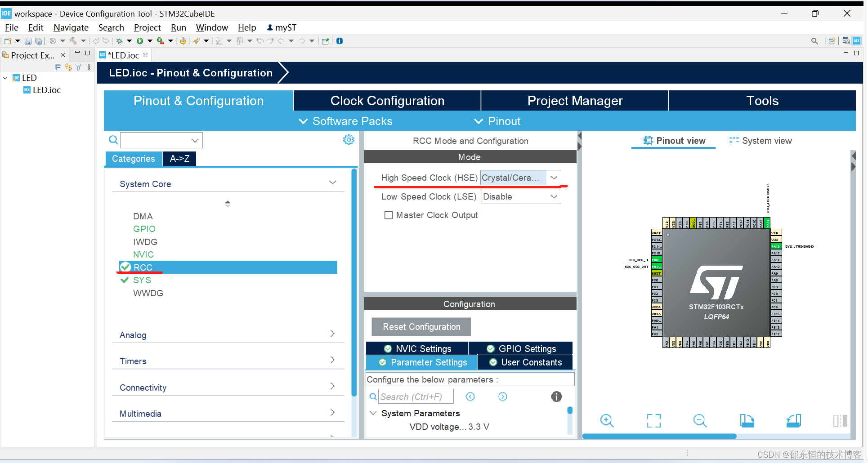
Task: Select GPIO in System Core list
Action: pos(144,229)
